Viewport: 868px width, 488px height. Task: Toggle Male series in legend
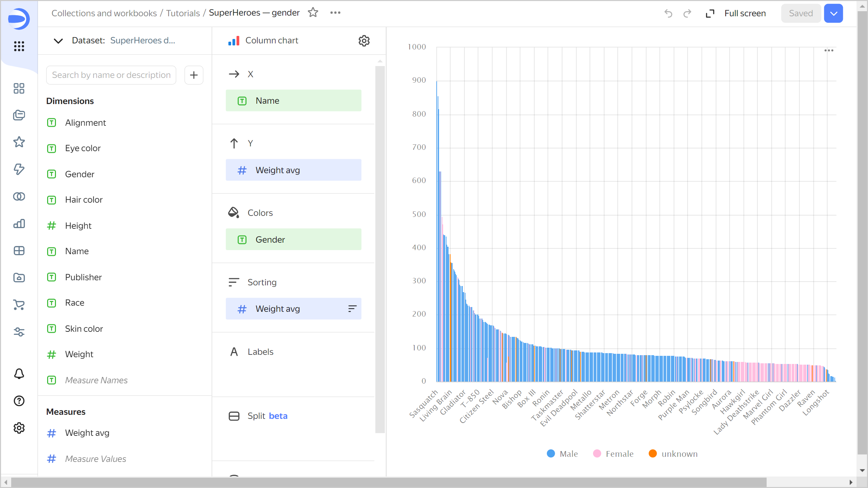click(x=562, y=453)
